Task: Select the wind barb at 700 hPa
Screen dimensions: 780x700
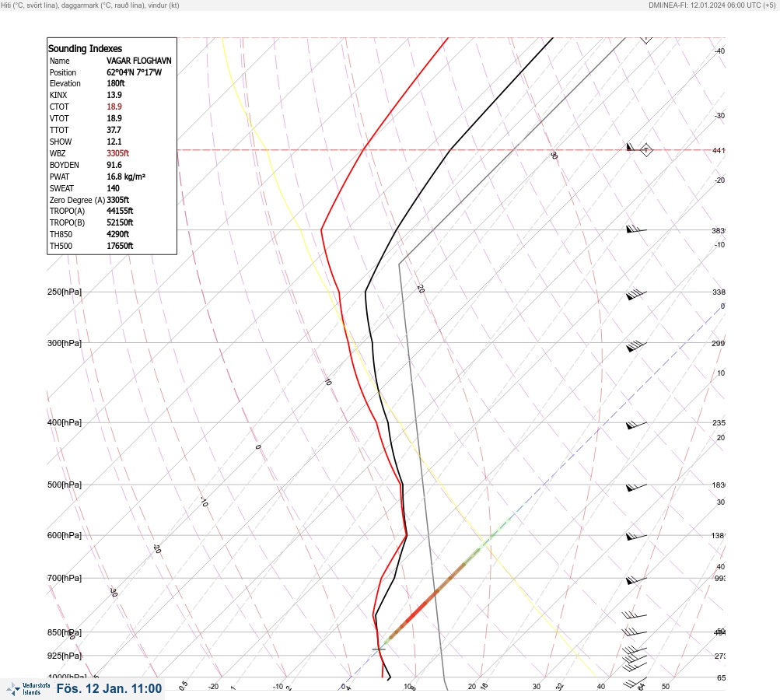Action: point(636,579)
